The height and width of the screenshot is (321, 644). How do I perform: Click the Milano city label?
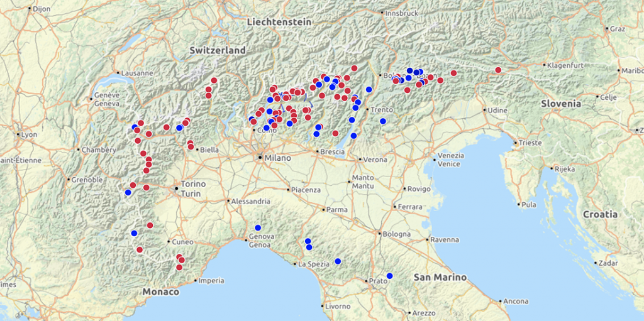click(278, 158)
